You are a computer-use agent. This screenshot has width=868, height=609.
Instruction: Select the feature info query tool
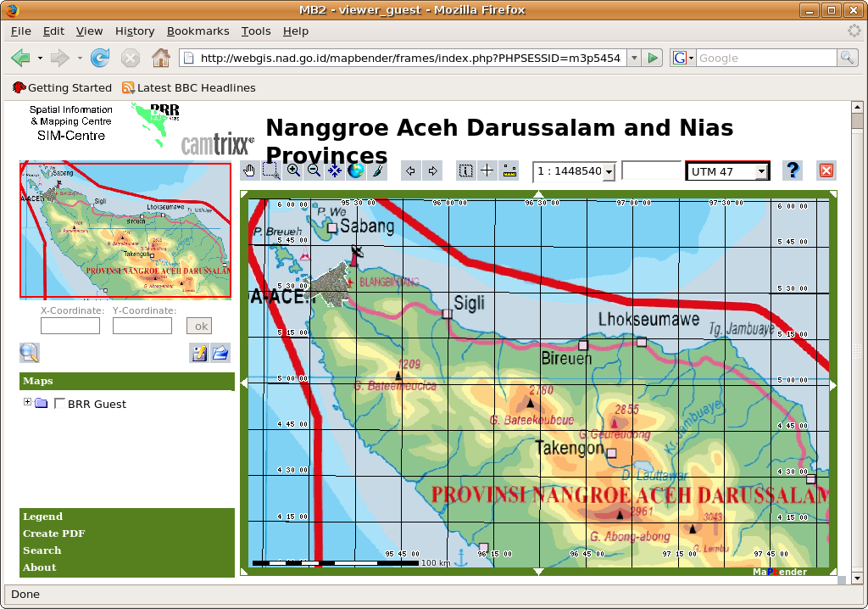[x=465, y=170]
